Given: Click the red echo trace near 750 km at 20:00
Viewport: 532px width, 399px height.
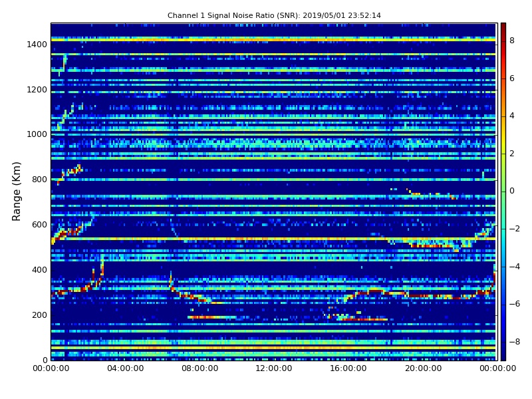Looking at the screenshot, I should click(x=431, y=194).
